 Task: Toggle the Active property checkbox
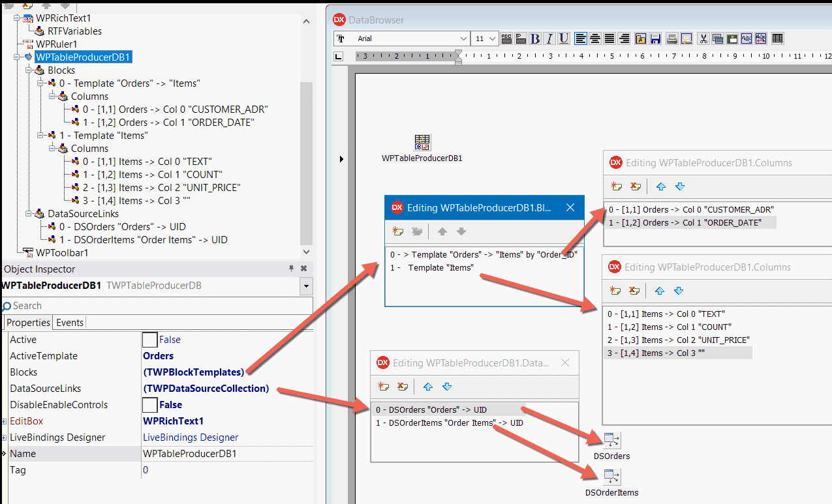tap(149, 340)
